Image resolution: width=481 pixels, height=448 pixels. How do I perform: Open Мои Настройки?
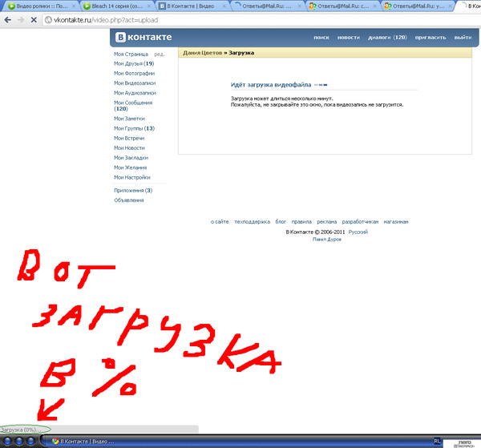point(132,178)
